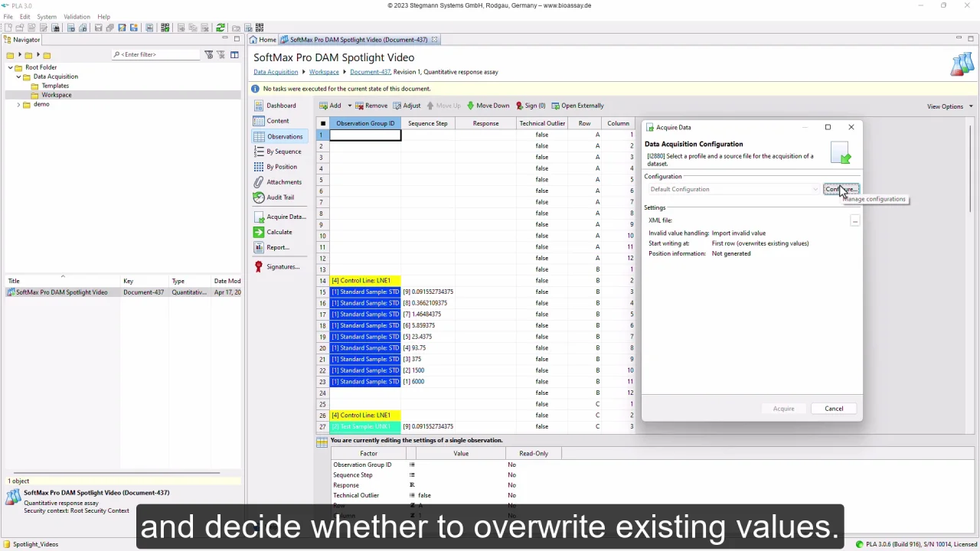The width and height of the screenshot is (980, 551).
Task: Collapse the Data Acquisition node
Action: [x=18, y=77]
